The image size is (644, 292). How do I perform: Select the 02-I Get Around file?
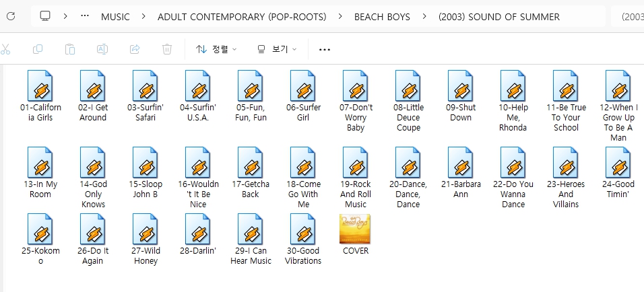click(93, 96)
